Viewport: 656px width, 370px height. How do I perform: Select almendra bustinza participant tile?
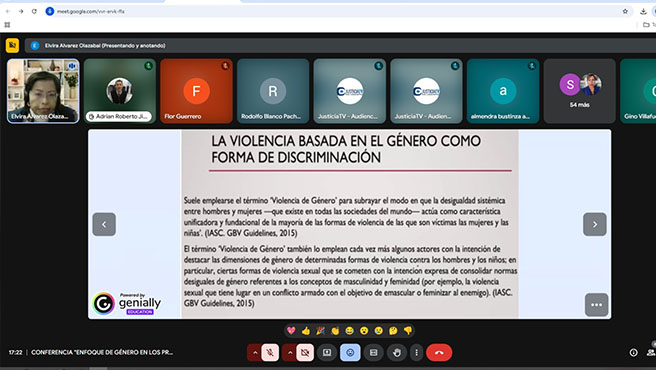tap(503, 91)
